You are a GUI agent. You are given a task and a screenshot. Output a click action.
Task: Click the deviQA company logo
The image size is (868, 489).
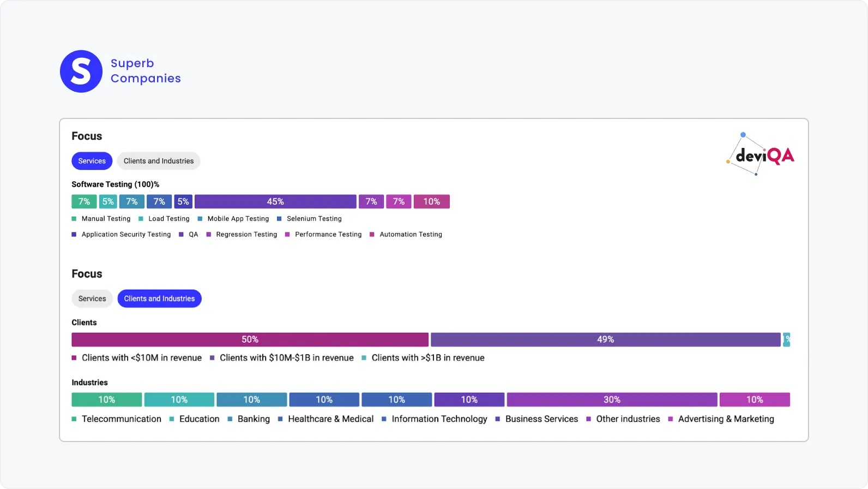click(x=761, y=155)
